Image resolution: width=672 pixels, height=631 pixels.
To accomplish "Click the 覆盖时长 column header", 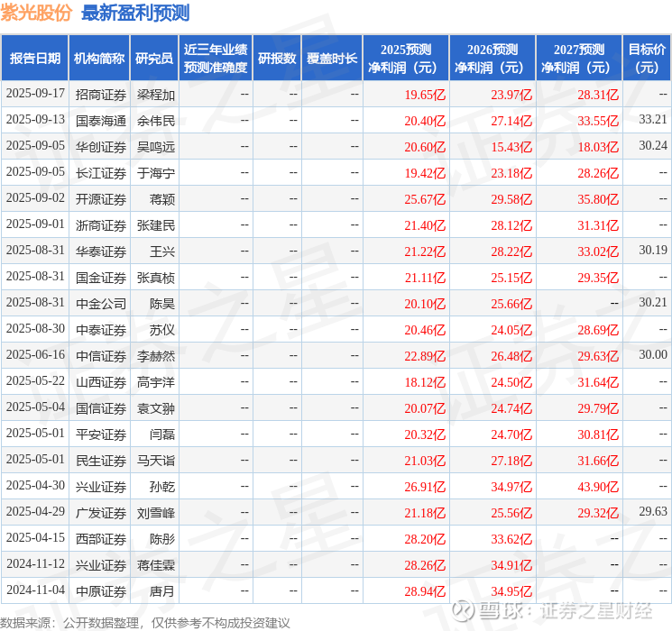I will (332, 59).
